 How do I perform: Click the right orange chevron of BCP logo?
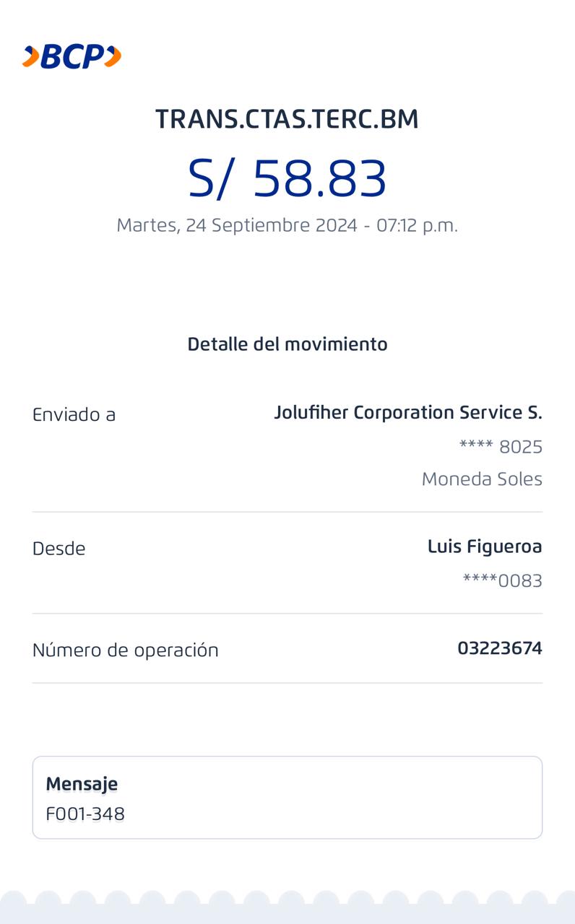(113, 56)
